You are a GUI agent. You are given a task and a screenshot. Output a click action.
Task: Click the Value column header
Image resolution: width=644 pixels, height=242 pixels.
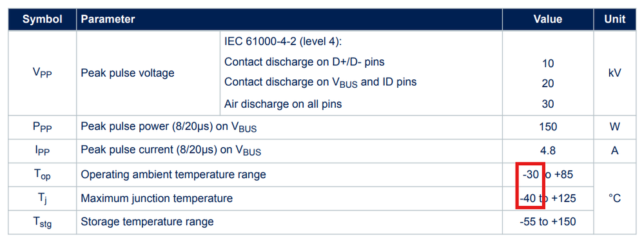(548, 19)
